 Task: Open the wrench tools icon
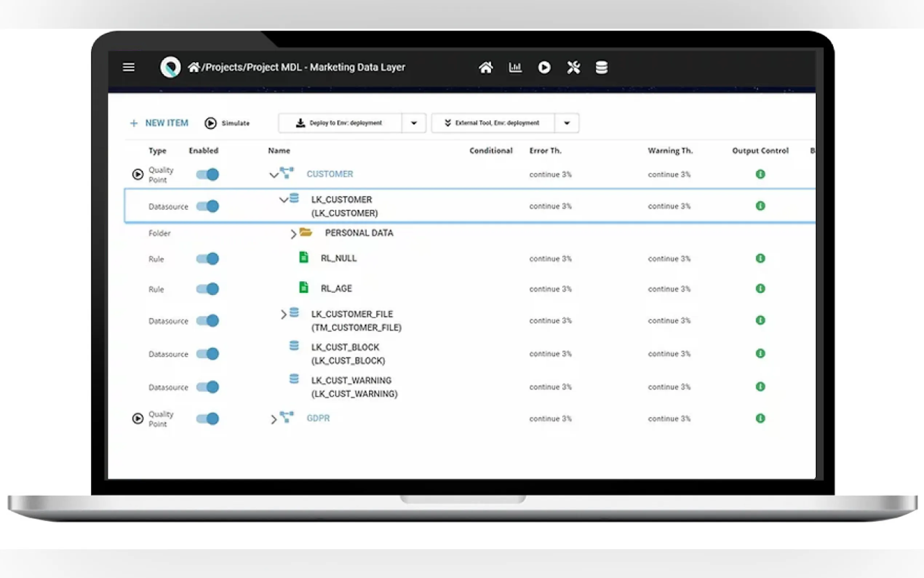(x=573, y=68)
